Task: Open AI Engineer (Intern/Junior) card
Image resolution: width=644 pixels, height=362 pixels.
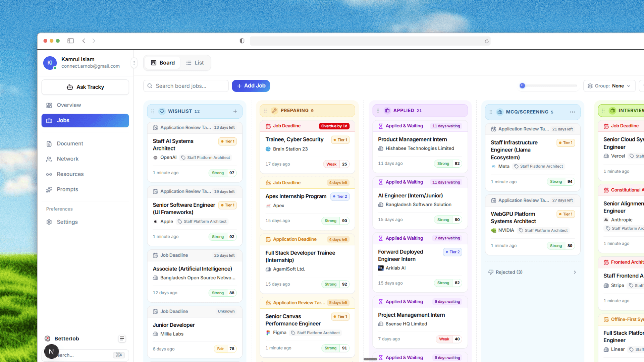Action: tap(420, 202)
